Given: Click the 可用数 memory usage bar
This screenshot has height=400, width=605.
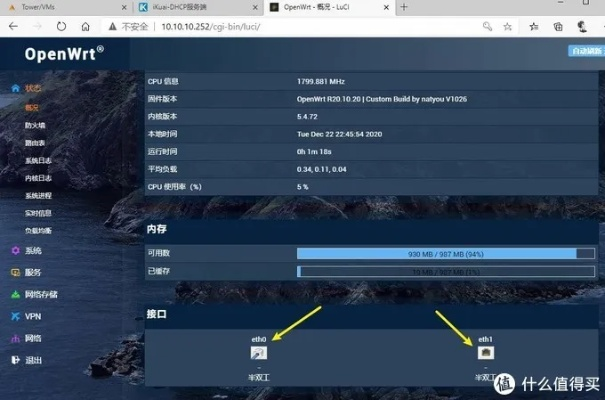Looking at the screenshot, I should coord(446,254).
